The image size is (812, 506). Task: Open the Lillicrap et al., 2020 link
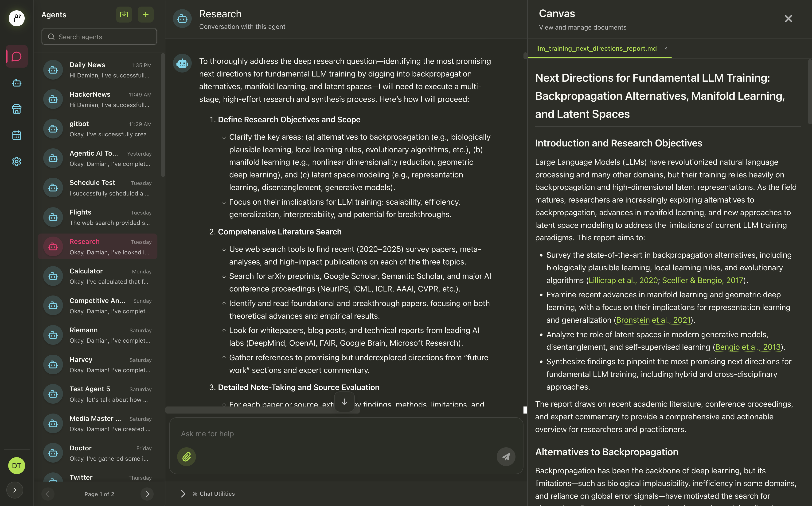point(623,280)
